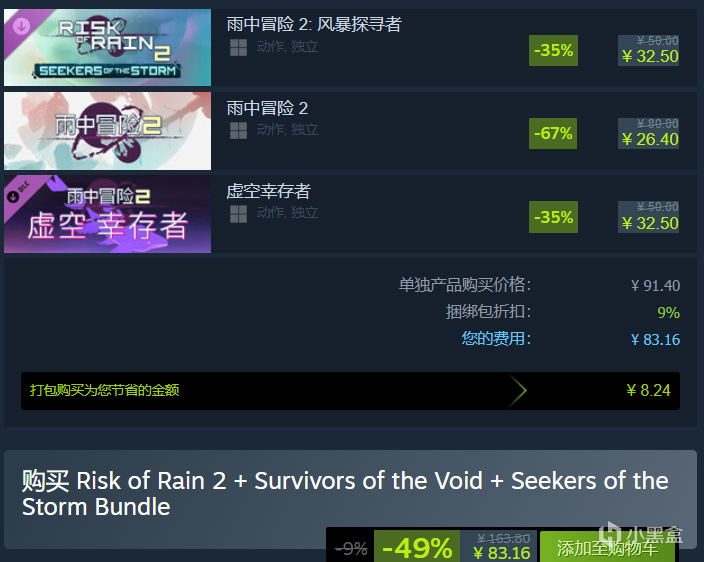704x562 pixels.
Task: Click Windows icon for Seekers of the Storm
Action: coord(238,47)
